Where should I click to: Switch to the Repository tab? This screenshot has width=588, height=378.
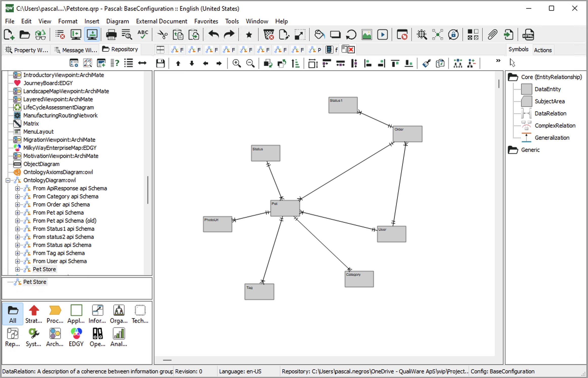click(x=120, y=49)
